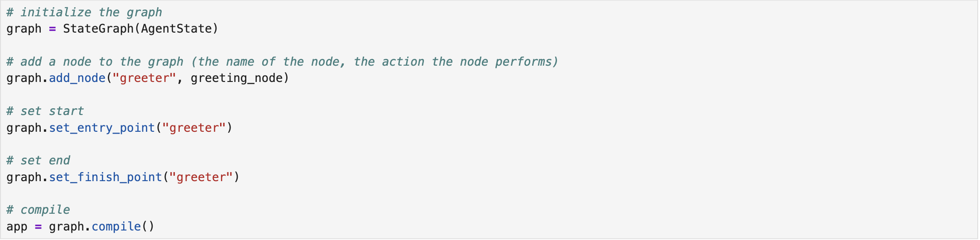The image size is (980, 240).
Task: Click the graph object before .compile()
Action: (x=66, y=226)
